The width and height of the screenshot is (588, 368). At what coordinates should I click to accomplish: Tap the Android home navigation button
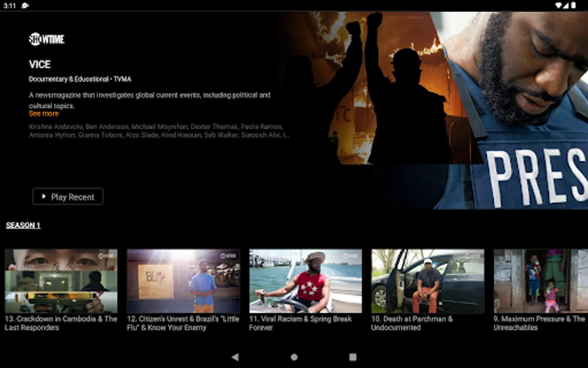[x=294, y=357]
